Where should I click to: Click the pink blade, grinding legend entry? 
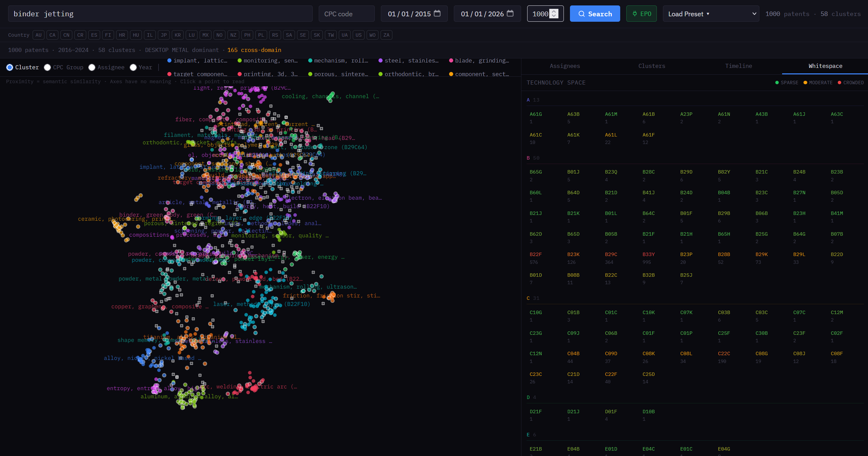point(479,60)
